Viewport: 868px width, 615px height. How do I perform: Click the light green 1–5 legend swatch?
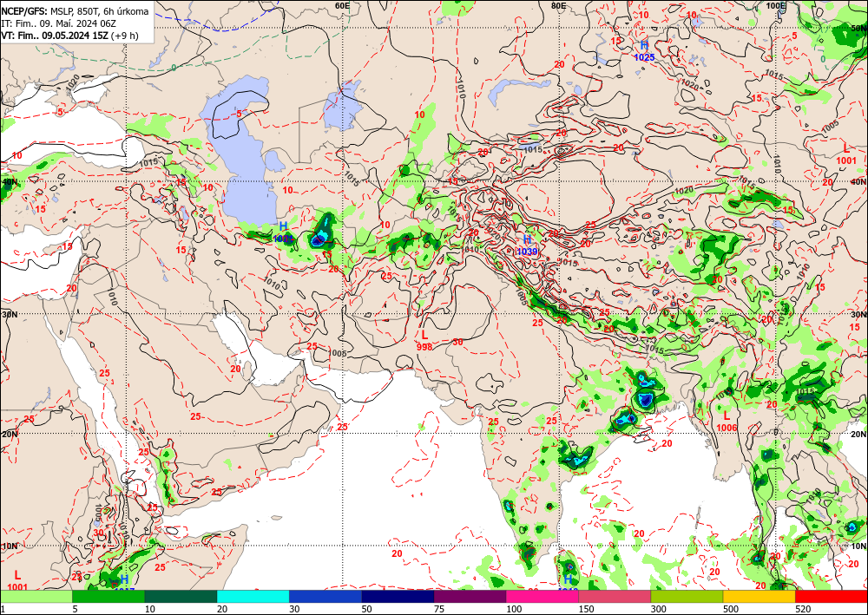click(36, 597)
